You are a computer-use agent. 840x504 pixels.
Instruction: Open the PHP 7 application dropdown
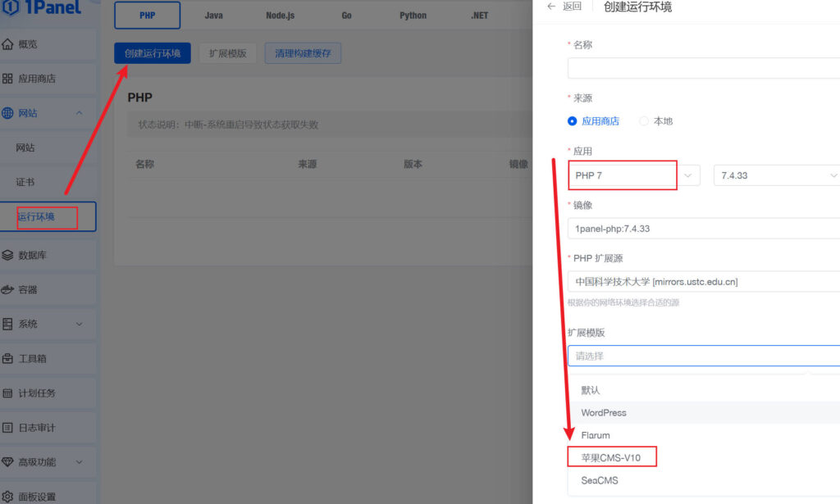[x=633, y=175]
